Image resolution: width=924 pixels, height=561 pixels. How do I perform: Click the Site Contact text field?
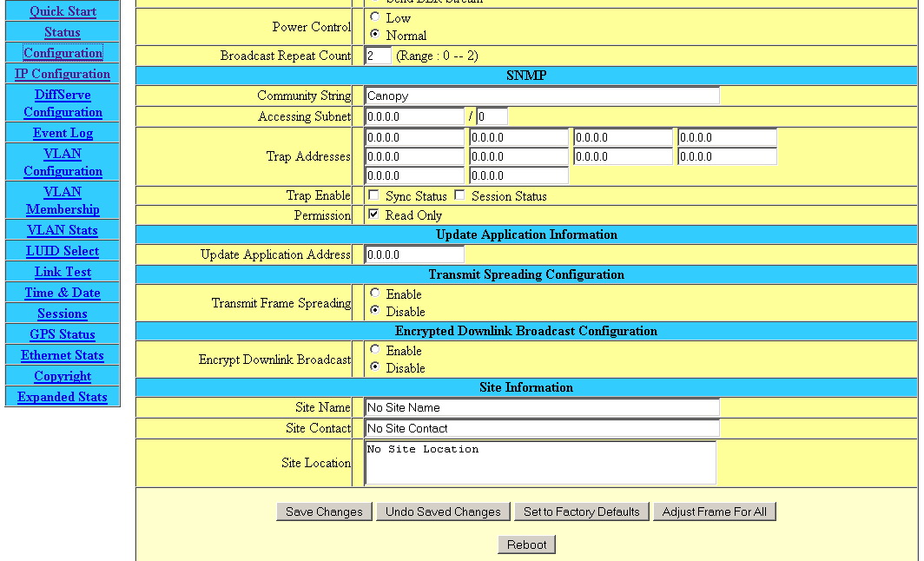[542, 428]
